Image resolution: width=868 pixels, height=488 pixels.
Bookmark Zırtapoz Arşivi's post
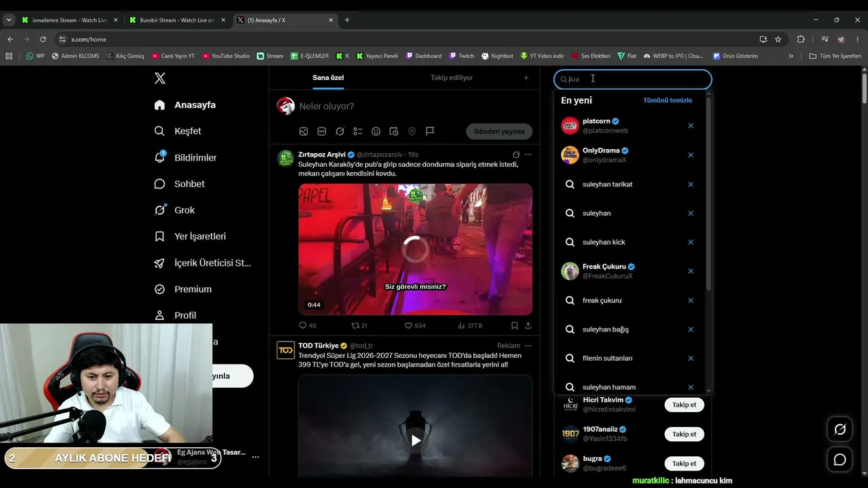click(x=515, y=325)
